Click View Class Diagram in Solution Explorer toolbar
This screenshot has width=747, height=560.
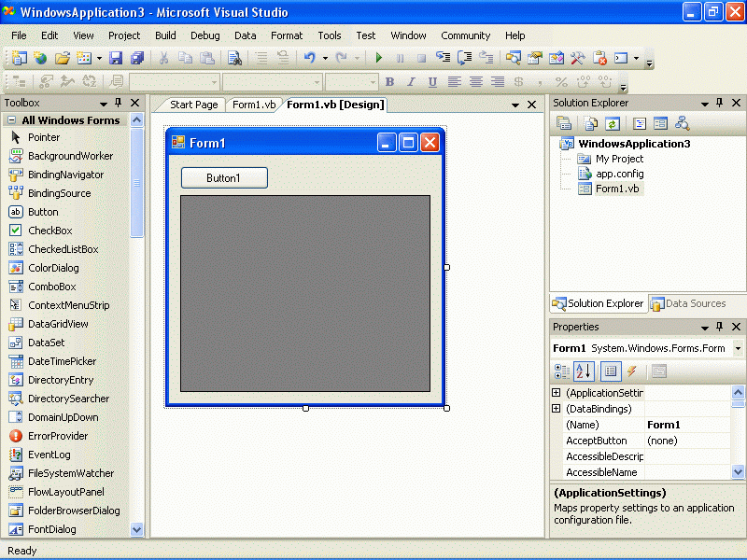[x=683, y=124]
